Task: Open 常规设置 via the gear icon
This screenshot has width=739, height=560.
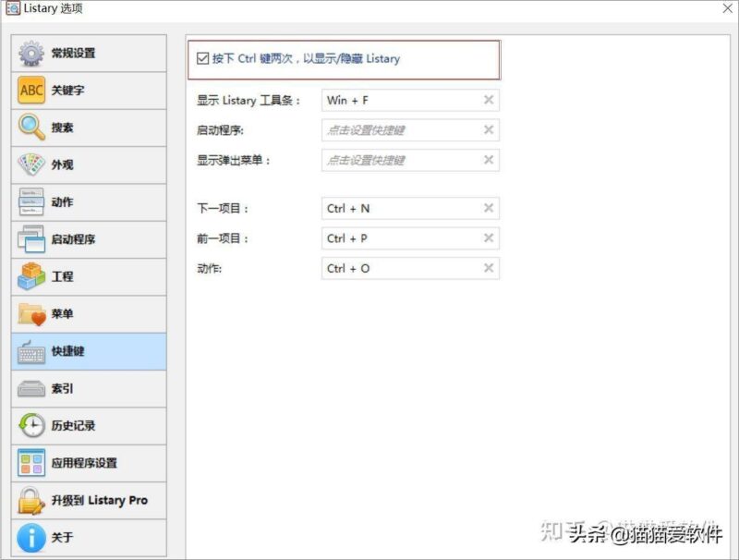Action: point(30,53)
